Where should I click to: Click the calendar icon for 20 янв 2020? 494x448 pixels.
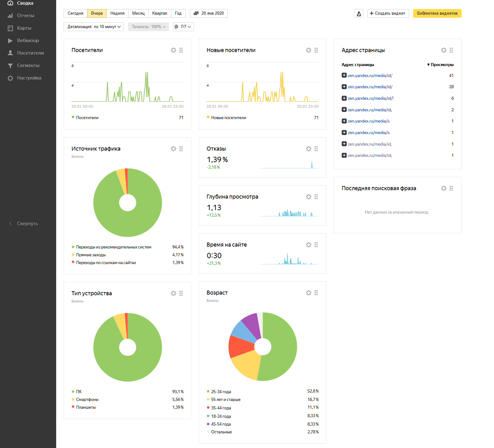(196, 13)
